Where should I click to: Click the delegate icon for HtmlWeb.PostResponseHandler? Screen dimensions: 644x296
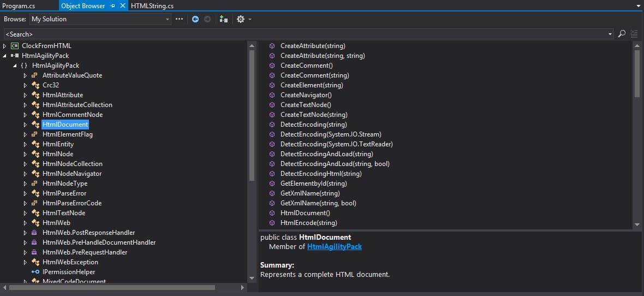pos(35,232)
